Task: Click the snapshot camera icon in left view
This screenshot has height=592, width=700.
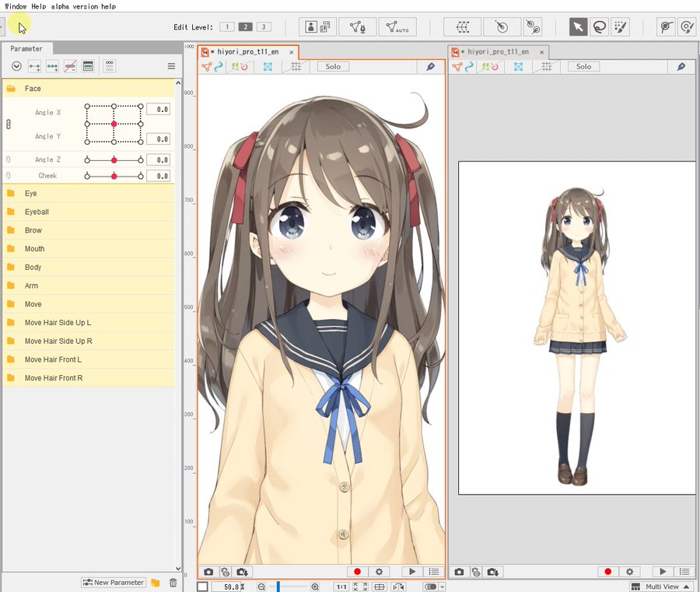Action: (208, 572)
